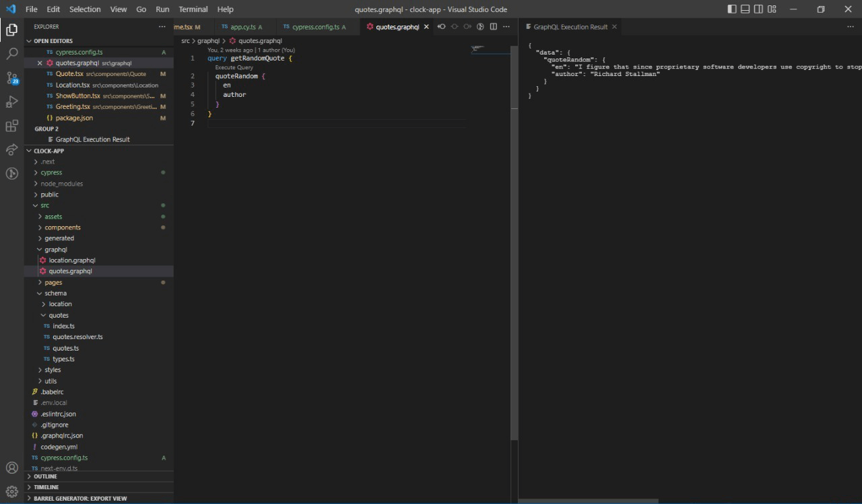This screenshot has width=862, height=504.
Task: Open the Terminal menu
Action: point(193,9)
